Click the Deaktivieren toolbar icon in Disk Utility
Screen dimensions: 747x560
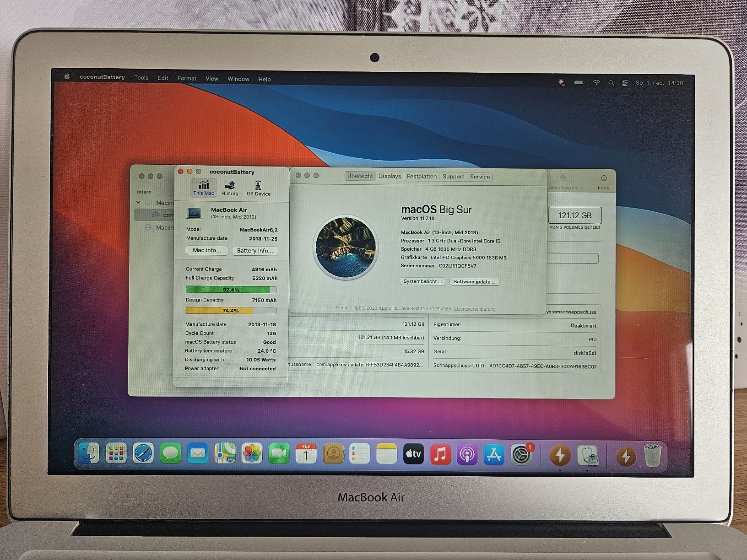(563, 182)
